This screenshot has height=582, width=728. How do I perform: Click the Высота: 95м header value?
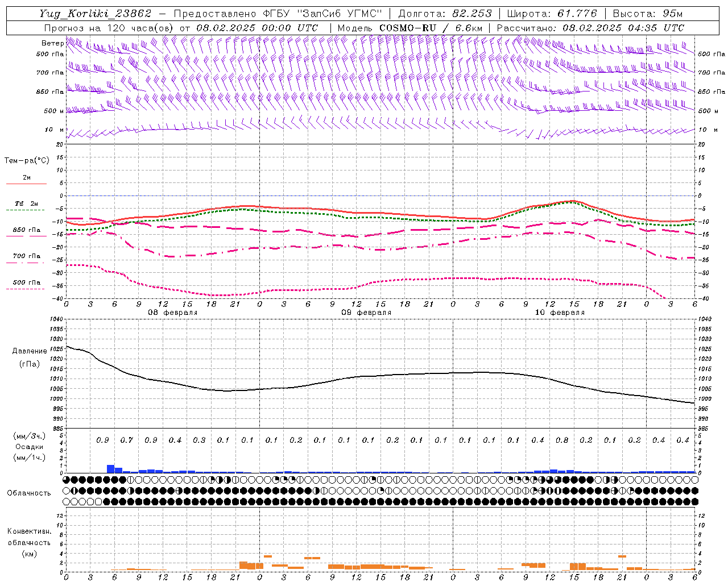coord(647,14)
